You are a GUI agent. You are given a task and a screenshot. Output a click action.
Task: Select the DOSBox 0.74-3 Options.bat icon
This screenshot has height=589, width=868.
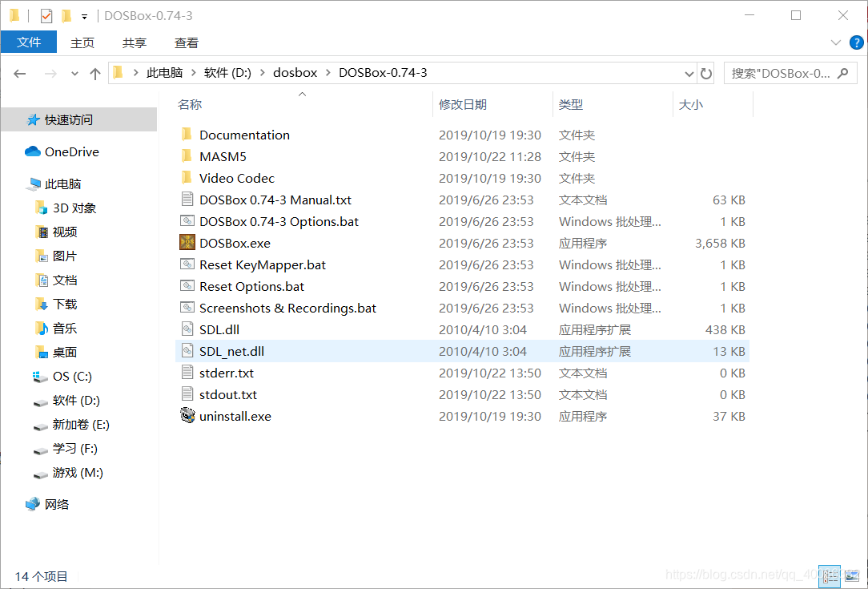tap(187, 221)
